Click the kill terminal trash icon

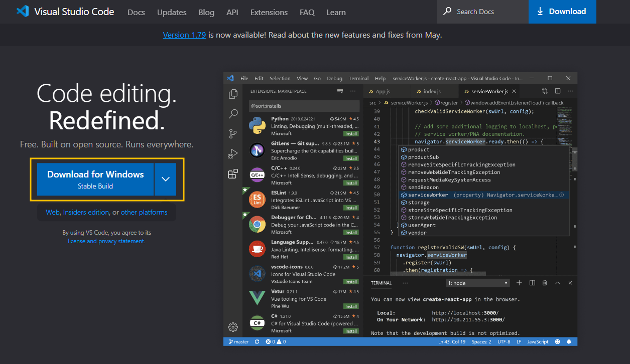pos(545,283)
